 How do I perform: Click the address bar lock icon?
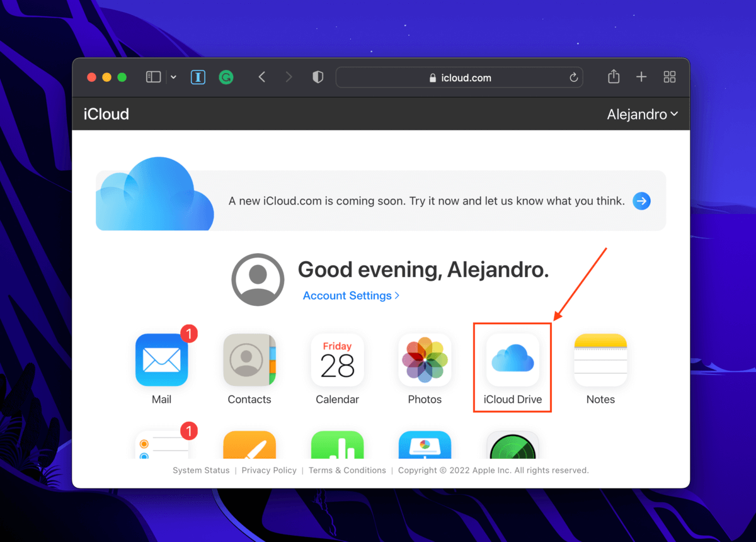tap(432, 77)
